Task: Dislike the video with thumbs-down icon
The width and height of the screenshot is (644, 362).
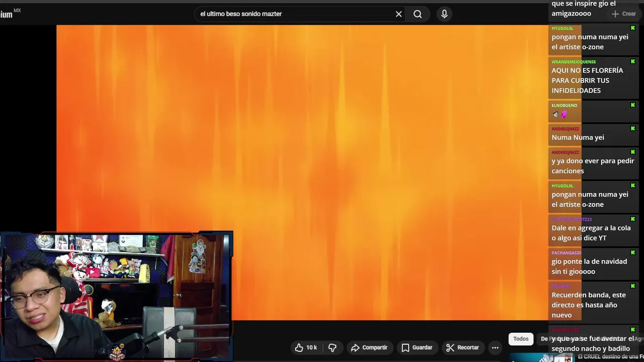Action: tap(332, 347)
